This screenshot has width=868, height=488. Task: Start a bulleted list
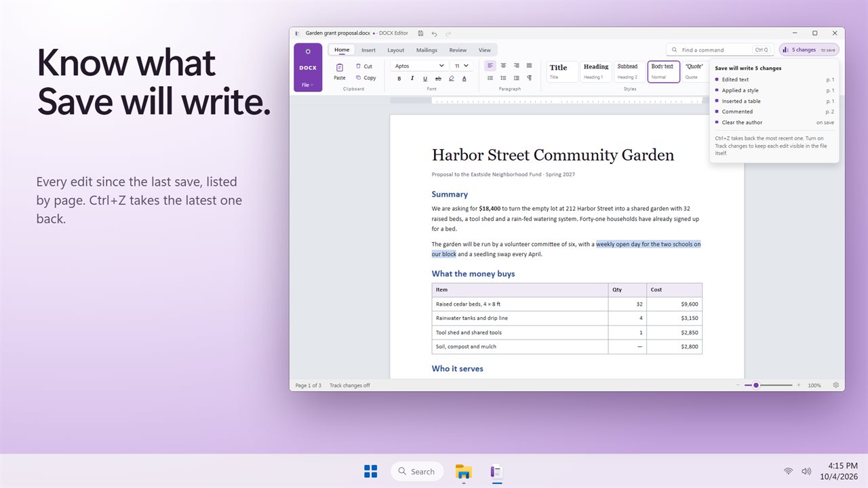point(490,79)
